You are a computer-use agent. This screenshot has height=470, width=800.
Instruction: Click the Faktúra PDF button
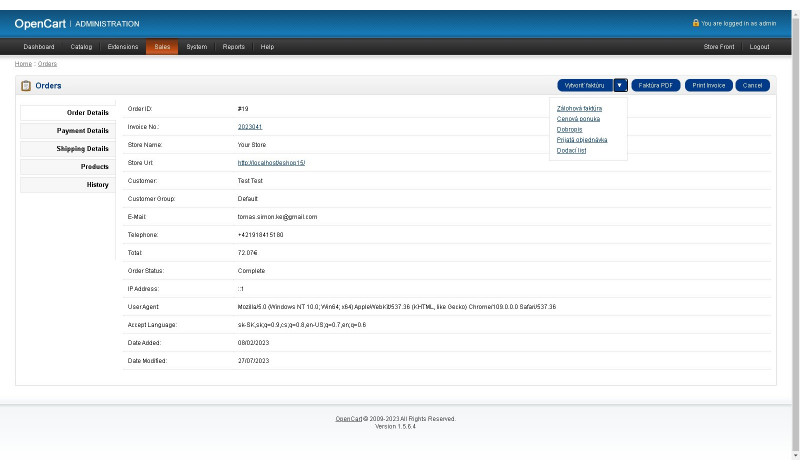[x=656, y=85]
